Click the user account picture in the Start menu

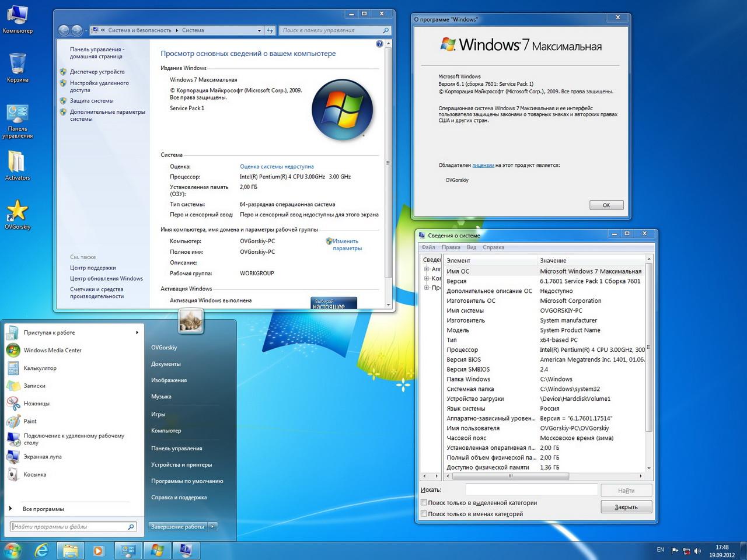point(191,321)
